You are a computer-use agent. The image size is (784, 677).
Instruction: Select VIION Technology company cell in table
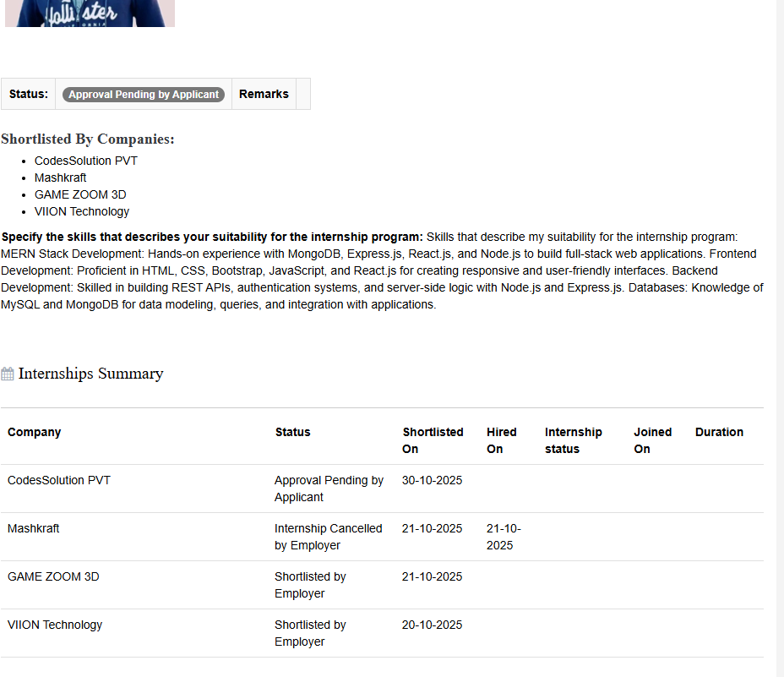point(55,625)
